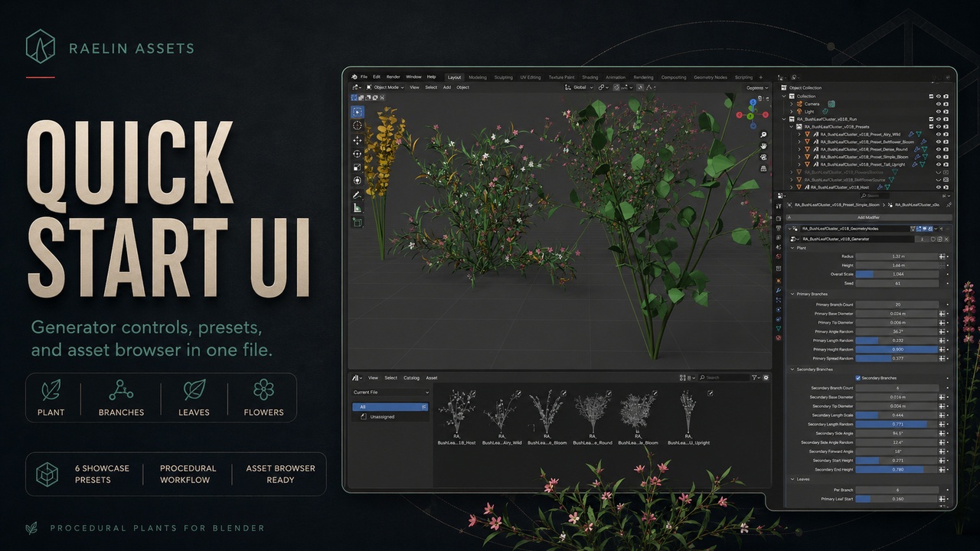Open the asset browser settings gear icon
The width and height of the screenshot is (980, 551).
coord(766,377)
